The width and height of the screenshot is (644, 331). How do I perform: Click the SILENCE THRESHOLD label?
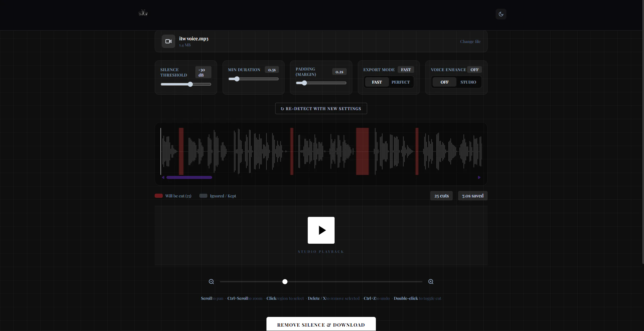pyautogui.click(x=174, y=73)
